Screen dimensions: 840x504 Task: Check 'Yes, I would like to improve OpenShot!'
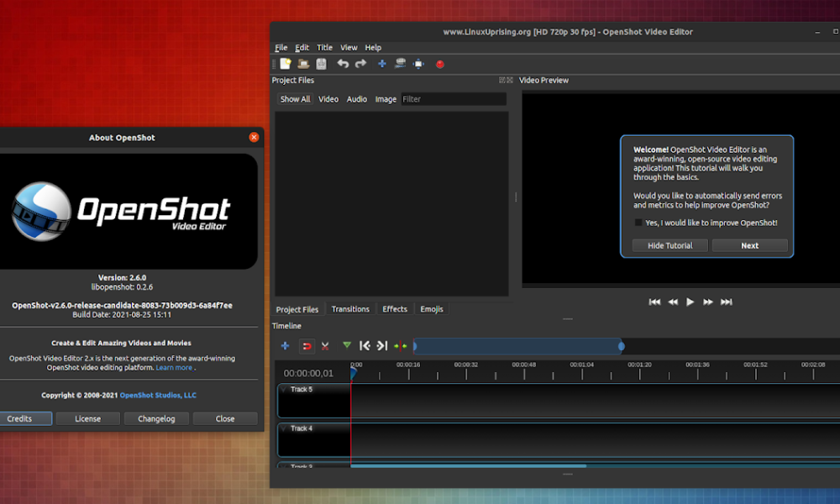click(x=638, y=223)
